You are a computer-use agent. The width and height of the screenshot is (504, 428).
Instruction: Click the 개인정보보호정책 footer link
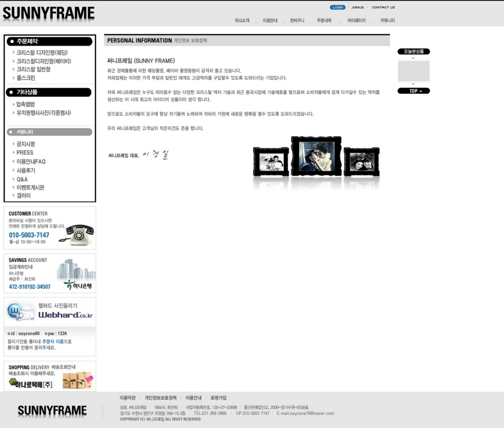pyautogui.click(x=160, y=398)
